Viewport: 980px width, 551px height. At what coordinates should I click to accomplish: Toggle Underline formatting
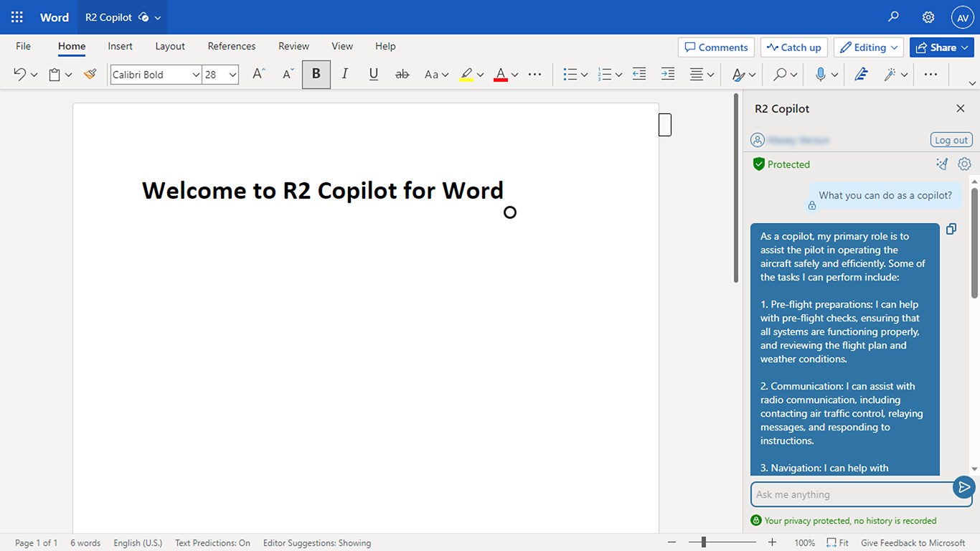click(x=373, y=74)
